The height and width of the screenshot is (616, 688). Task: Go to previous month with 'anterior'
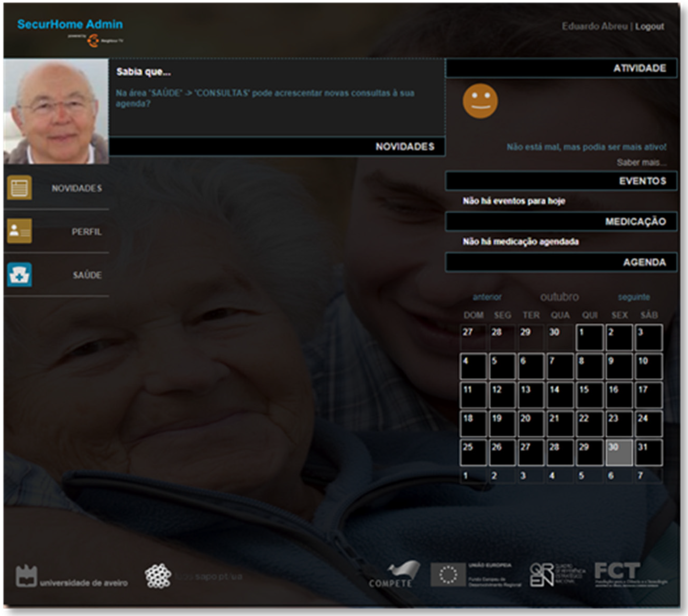[487, 297]
